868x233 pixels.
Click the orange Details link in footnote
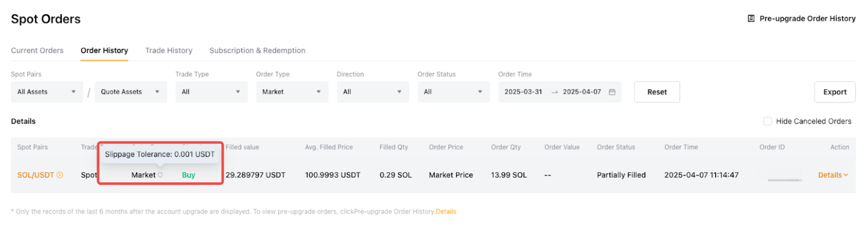point(446,212)
